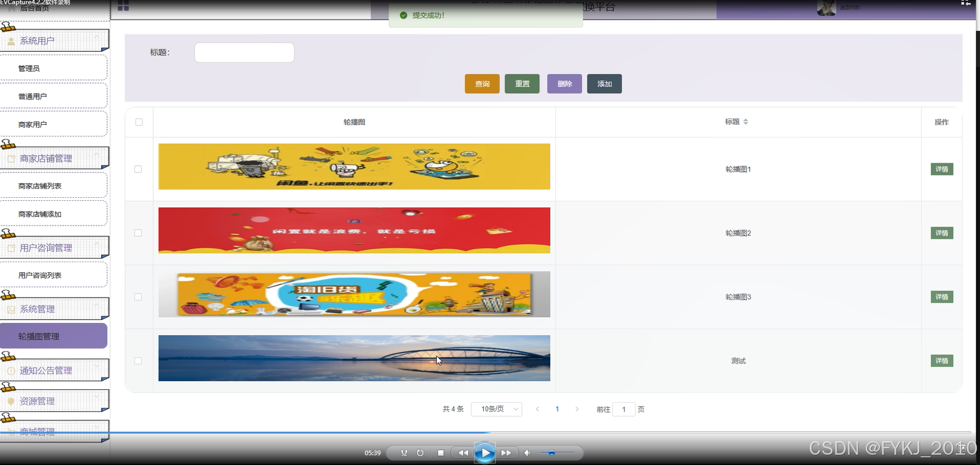Select page 1 in pagination
Viewport: 980px width, 465px height.
pyautogui.click(x=557, y=409)
